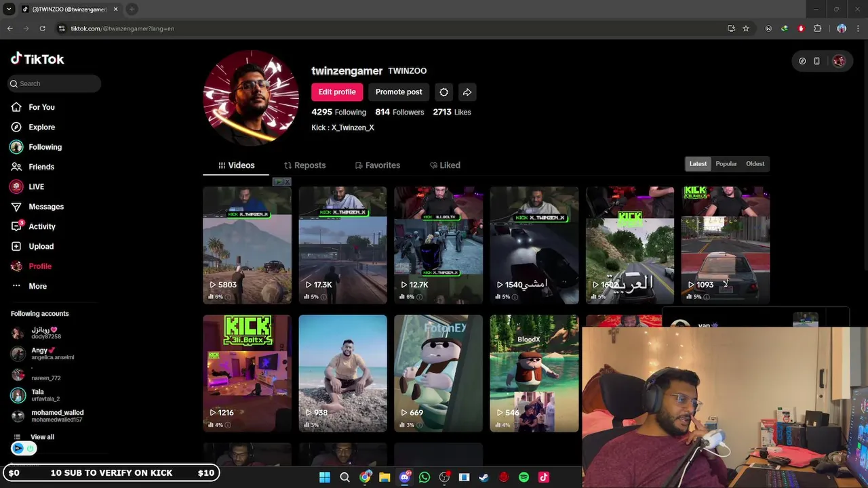Click analytics info icon on 5803 video
Screen dimensions: 868x488
point(228,297)
